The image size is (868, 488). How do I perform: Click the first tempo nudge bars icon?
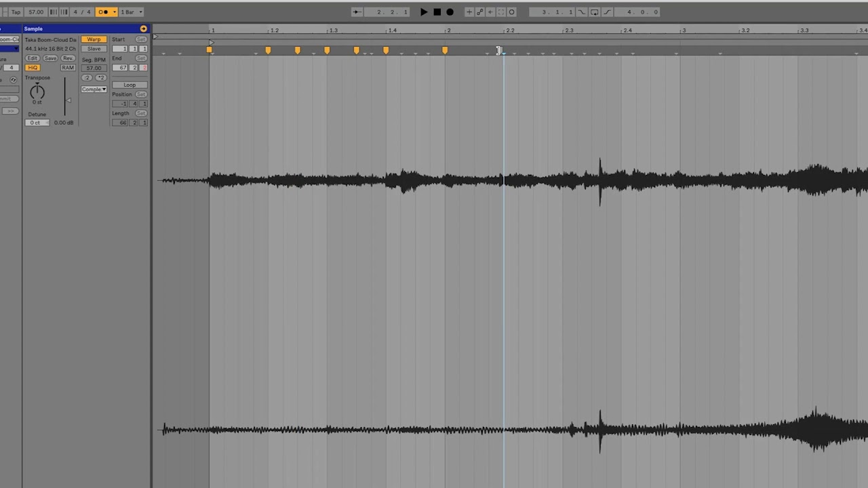(x=53, y=12)
